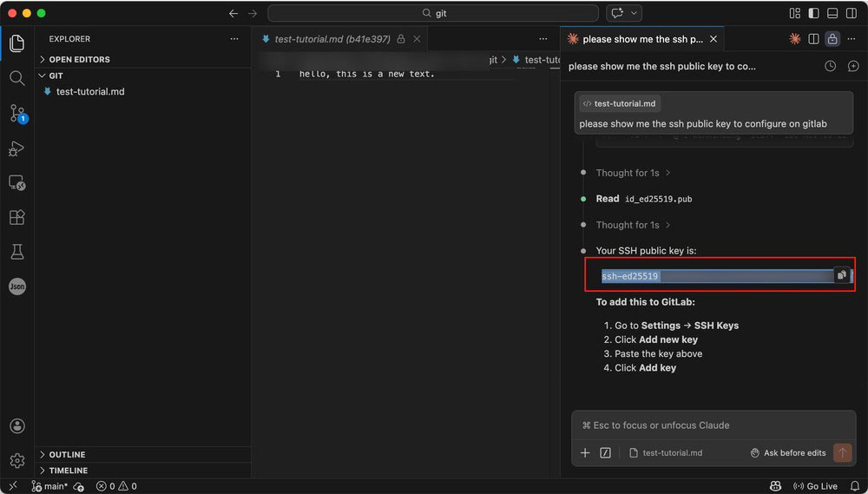Split the Claude editor with split icon
This screenshot has width=868, height=494.
click(x=813, y=39)
